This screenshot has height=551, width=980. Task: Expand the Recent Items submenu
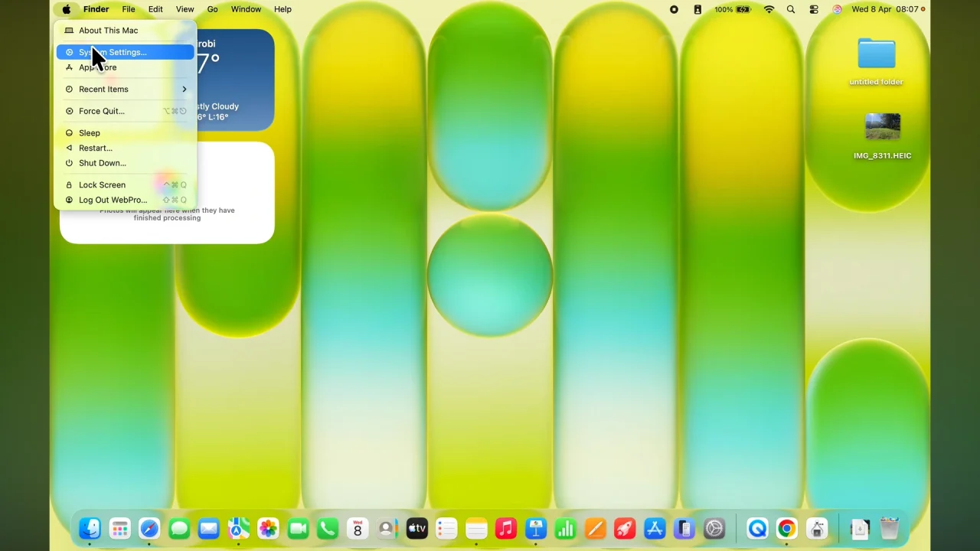click(x=103, y=89)
